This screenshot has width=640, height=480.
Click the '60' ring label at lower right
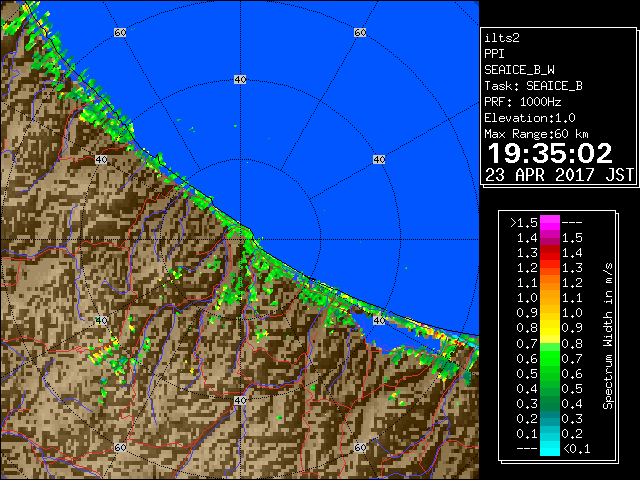tap(360, 448)
